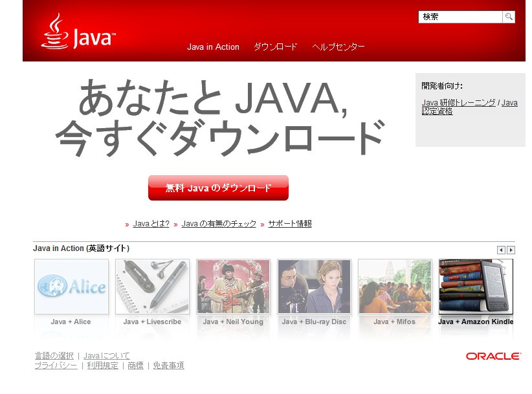This screenshot has width=532, height=394.
Task: Click the 無料 Javaのダウンロード button
Action: [217, 188]
